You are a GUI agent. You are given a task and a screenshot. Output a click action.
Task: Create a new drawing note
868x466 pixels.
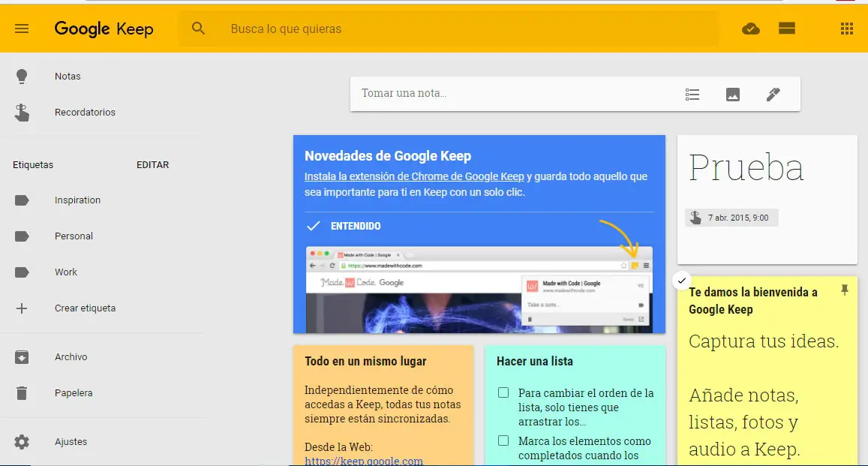pyautogui.click(x=773, y=95)
